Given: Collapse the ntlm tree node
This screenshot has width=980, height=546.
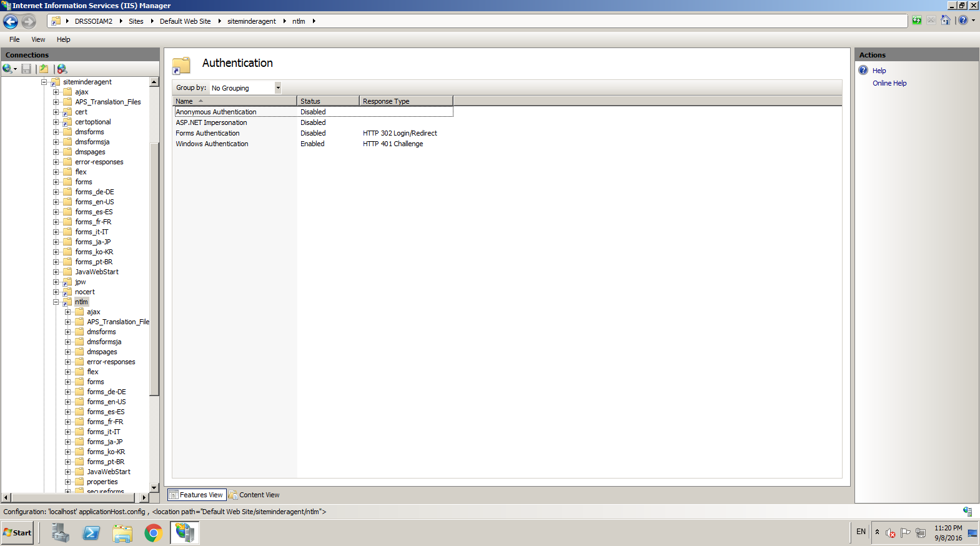Looking at the screenshot, I should coord(56,302).
